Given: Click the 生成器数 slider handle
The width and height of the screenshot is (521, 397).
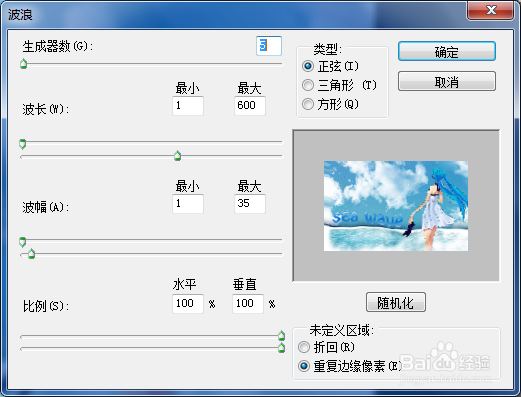Looking at the screenshot, I should (x=23, y=63).
